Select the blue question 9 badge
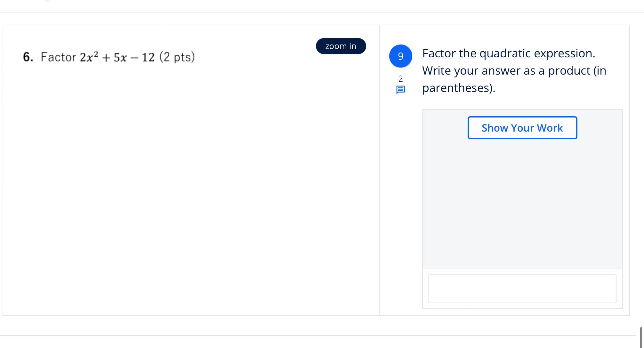The height and width of the screenshot is (348, 644). point(400,56)
